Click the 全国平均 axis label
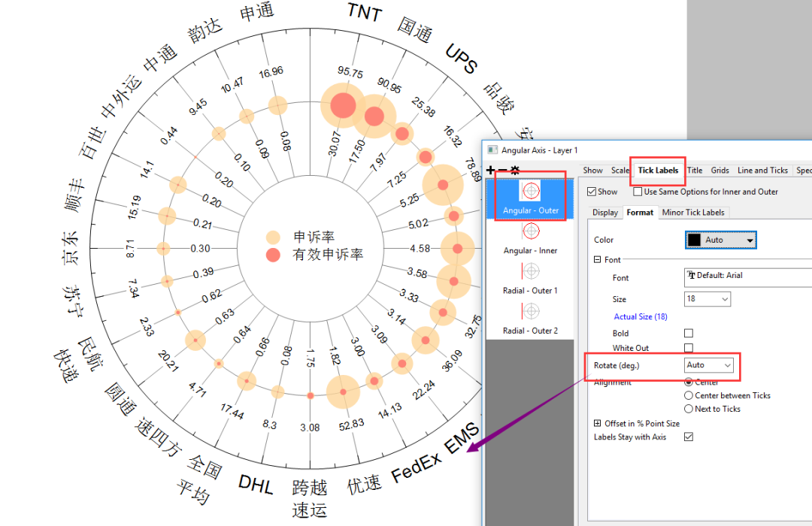The image size is (812, 526). click(199, 480)
